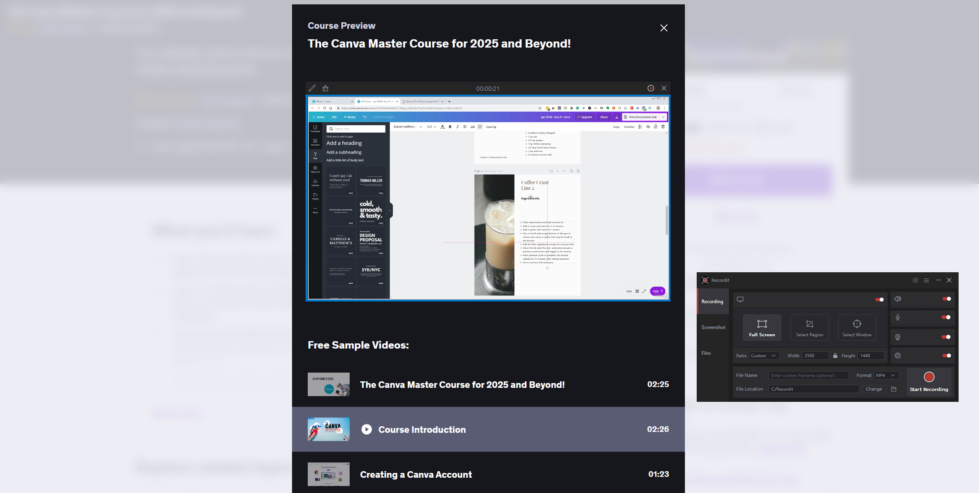Open the file location folder icon
This screenshot has width=980, height=493.
coord(894,389)
